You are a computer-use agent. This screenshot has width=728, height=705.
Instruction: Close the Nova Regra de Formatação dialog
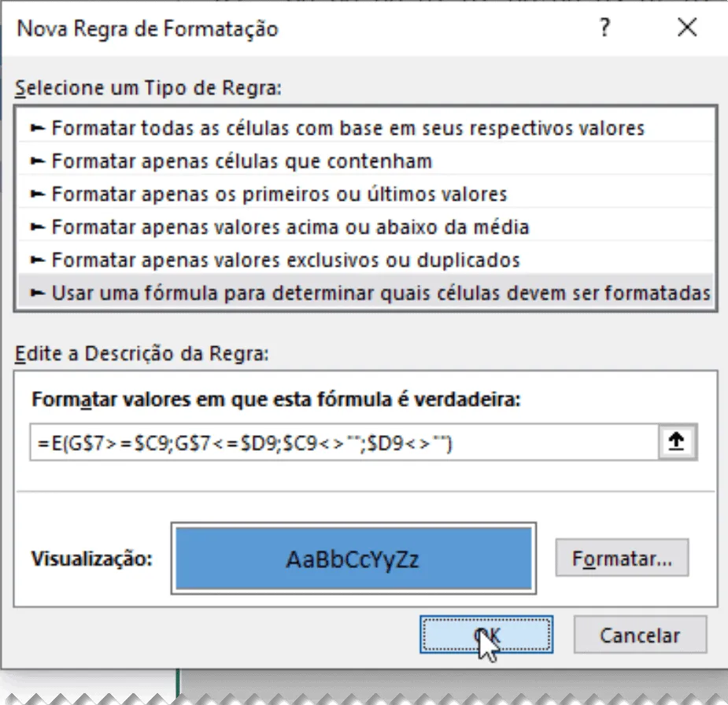(686, 28)
